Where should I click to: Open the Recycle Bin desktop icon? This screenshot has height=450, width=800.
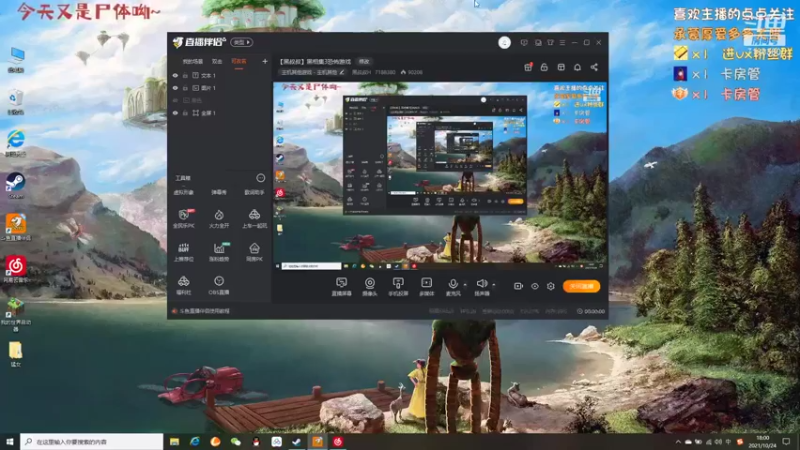16,102
